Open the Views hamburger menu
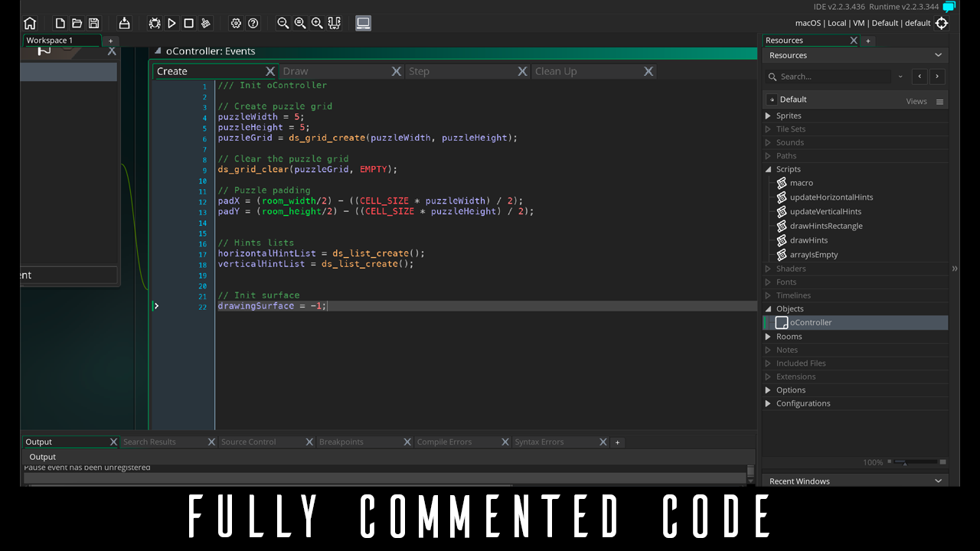Screen dimensions: 980x551 click(939, 101)
